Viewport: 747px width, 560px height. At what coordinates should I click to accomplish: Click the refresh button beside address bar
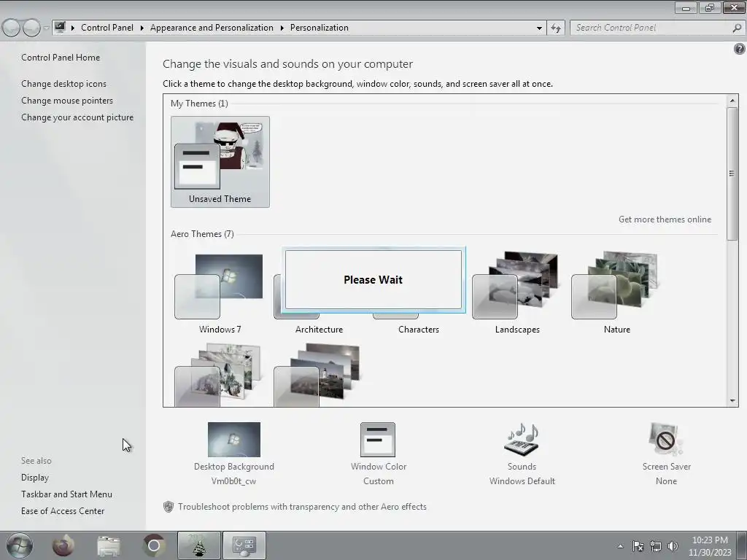coord(556,28)
